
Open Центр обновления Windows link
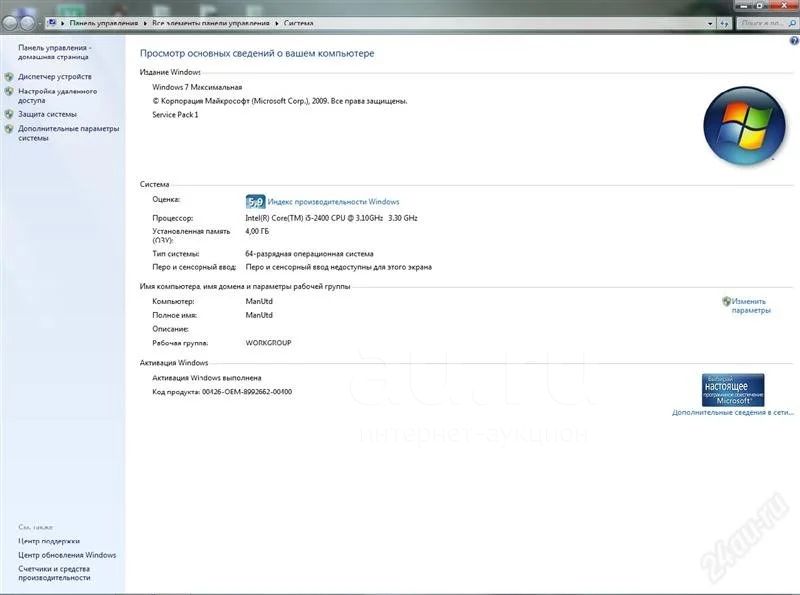(x=67, y=555)
